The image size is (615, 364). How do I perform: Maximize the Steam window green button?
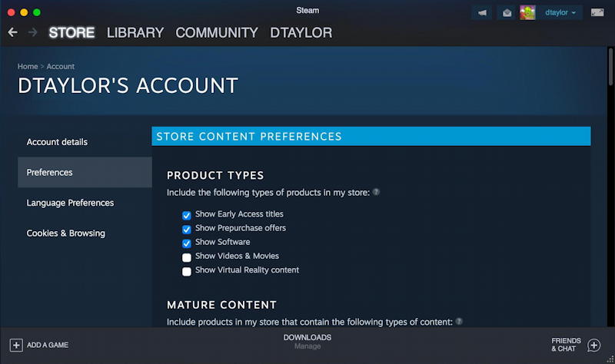(36, 12)
